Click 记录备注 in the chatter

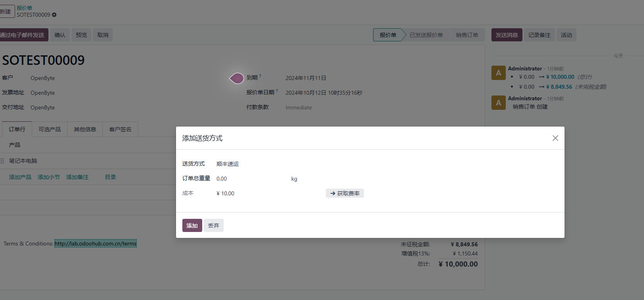(x=540, y=35)
